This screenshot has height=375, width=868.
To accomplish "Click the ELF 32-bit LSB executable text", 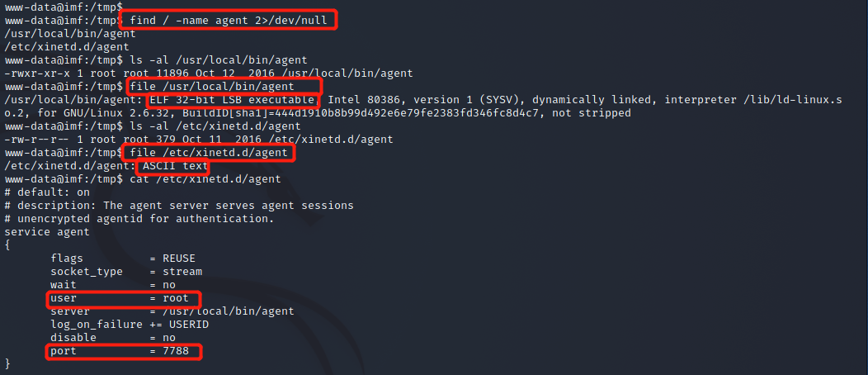I will point(233,100).
